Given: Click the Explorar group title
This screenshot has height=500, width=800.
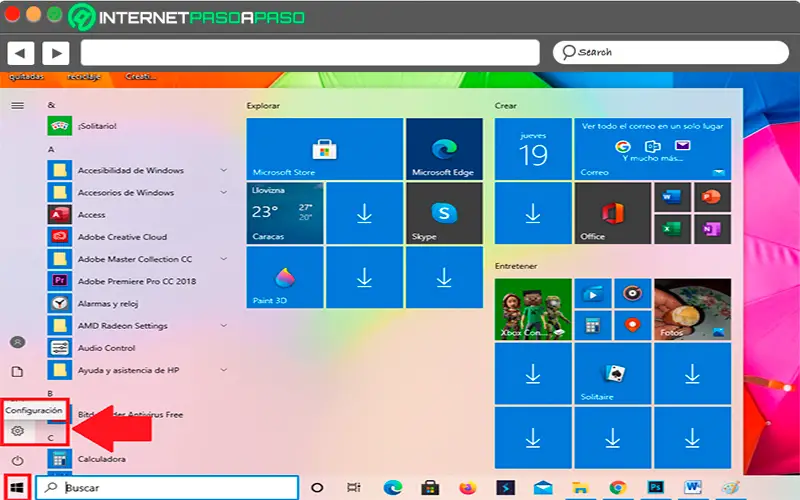Looking at the screenshot, I should (263, 106).
